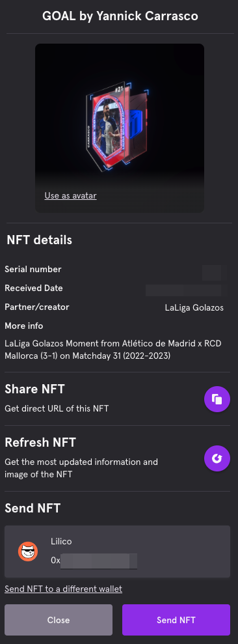Click the Lilico wallet name

click(x=61, y=541)
